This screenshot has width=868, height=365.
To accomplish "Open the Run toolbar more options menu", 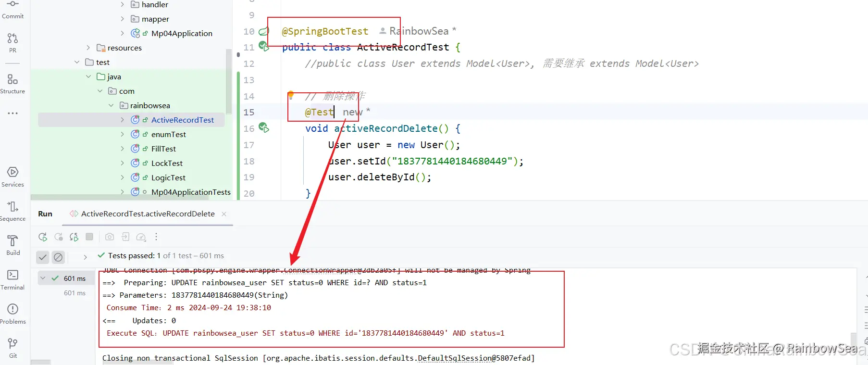I will click(x=156, y=237).
